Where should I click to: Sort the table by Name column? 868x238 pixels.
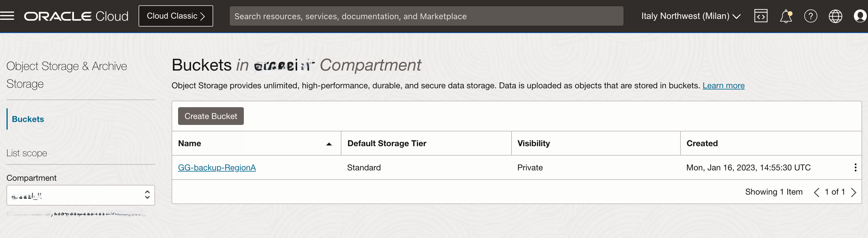(256, 144)
